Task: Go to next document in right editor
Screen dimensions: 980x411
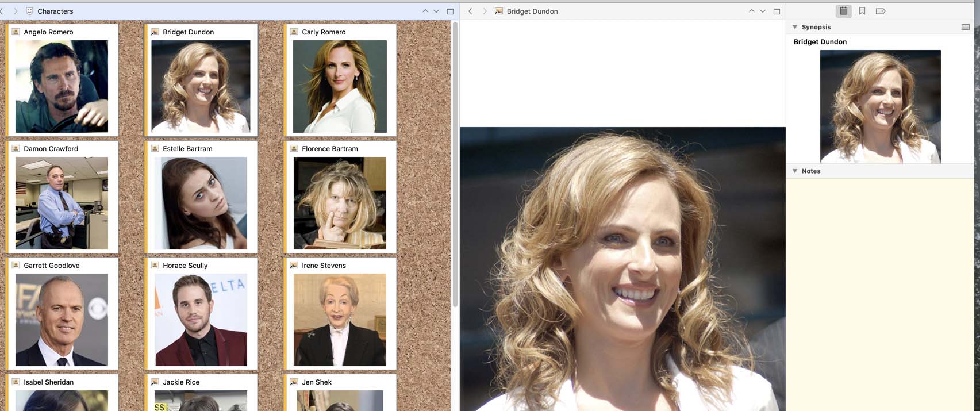Action: tap(763, 11)
